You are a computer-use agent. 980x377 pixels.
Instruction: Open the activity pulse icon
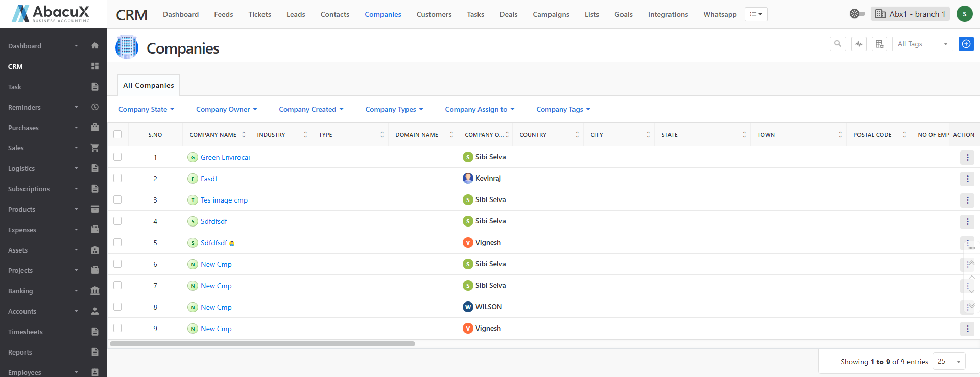tap(859, 44)
